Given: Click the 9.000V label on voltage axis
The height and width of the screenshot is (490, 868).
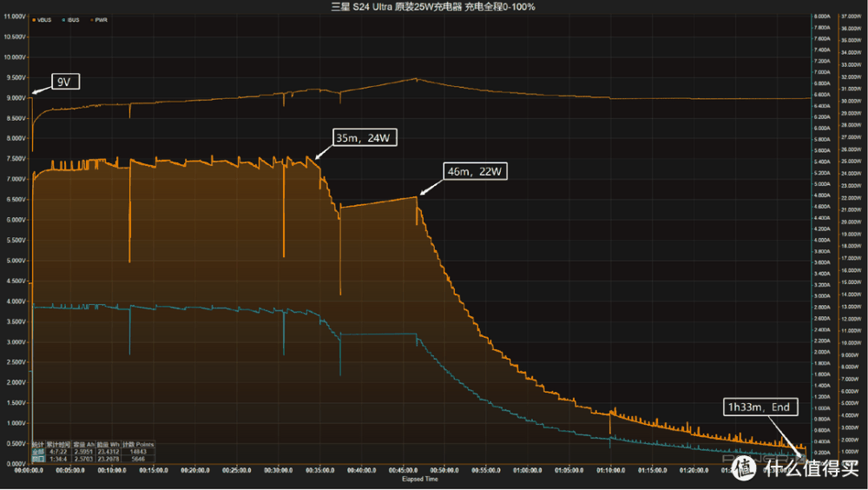Looking at the screenshot, I should (13, 97).
